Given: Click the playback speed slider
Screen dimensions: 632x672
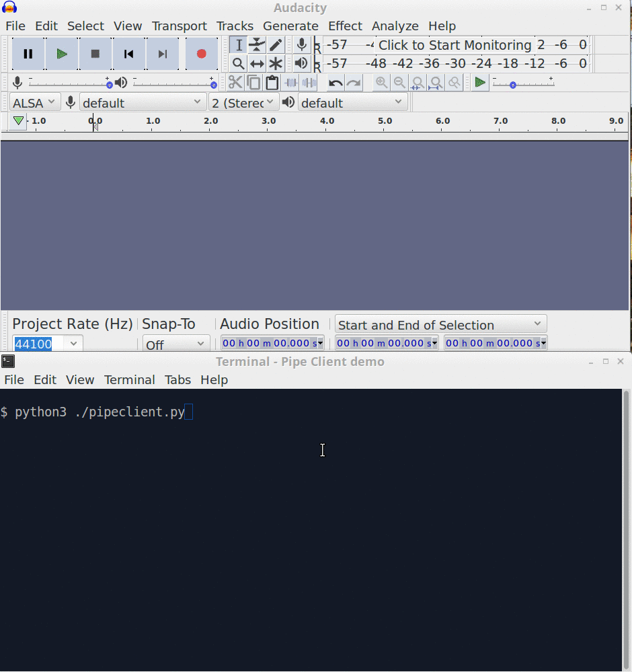Looking at the screenshot, I should pyautogui.click(x=523, y=83).
